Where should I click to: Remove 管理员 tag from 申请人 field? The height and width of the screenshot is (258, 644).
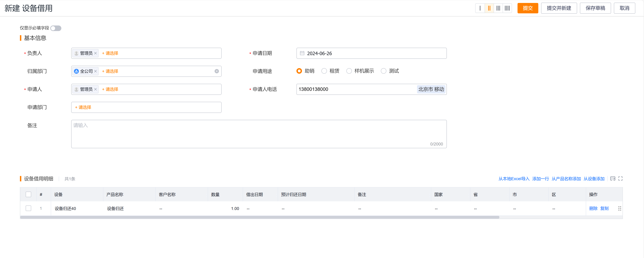[95, 89]
